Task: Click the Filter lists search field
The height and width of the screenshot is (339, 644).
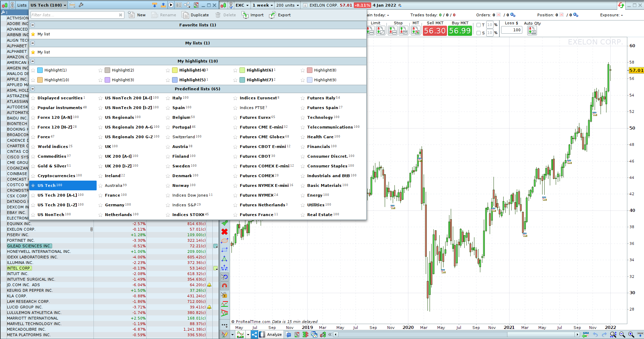Action: 77,15
